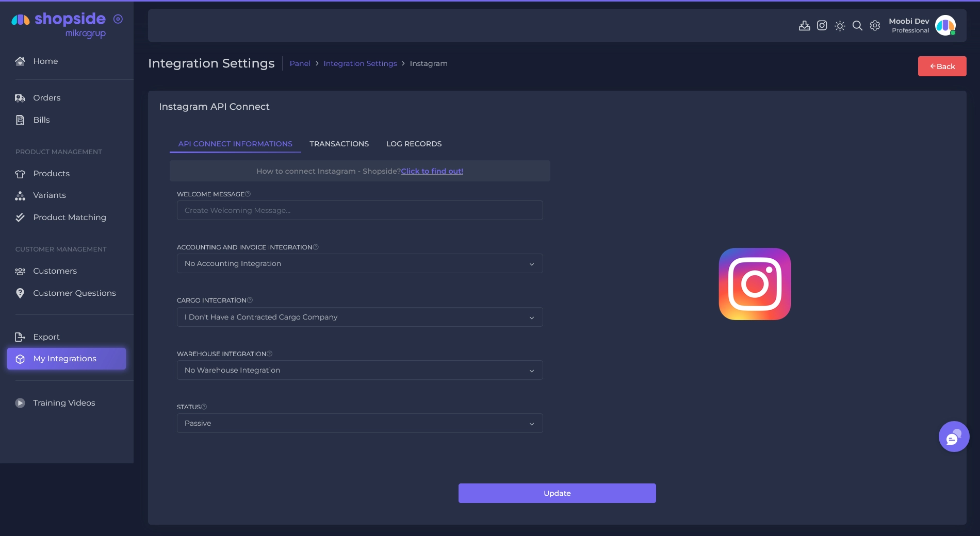980x536 pixels.
Task: Click the CUSTOMER MANAGEMENT section label
Action: pyautogui.click(x=61, y=249)
